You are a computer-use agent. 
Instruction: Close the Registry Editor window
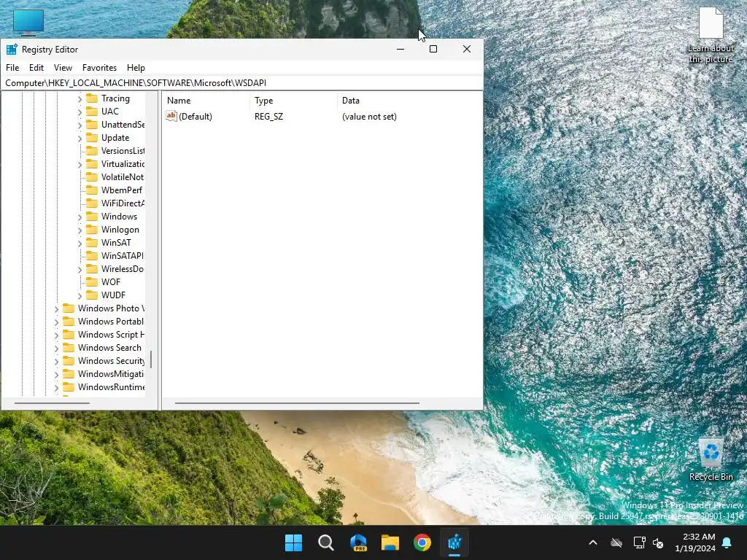467,49
